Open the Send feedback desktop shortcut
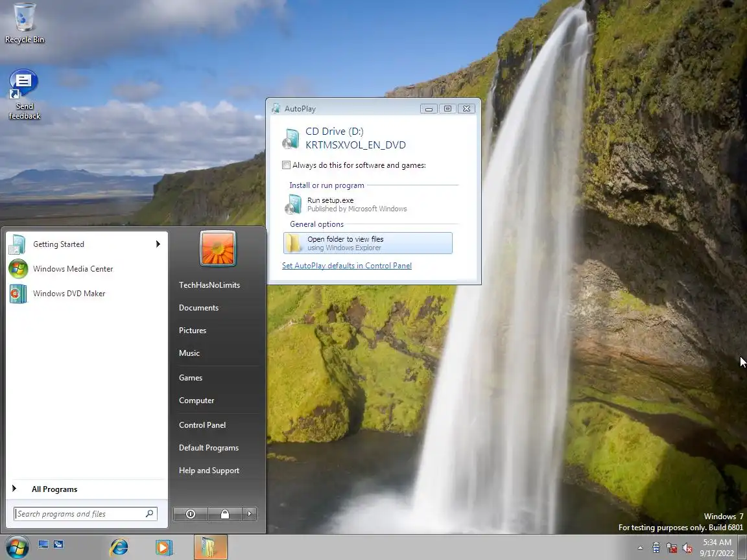The width and height of the screenshot is (747, 560). coord(24,95)
